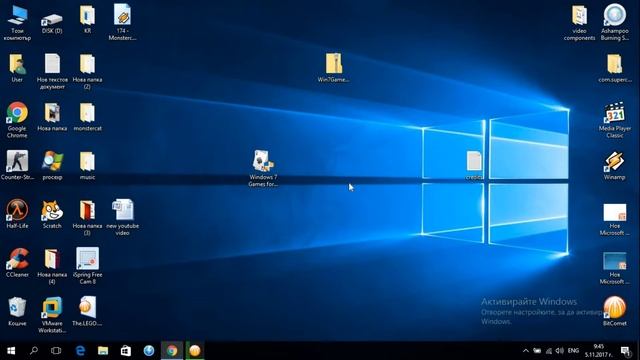Check the battery tray icon
Image resolution: width=640 pixels, height=360 pixels.
click(x=538, y=351)
